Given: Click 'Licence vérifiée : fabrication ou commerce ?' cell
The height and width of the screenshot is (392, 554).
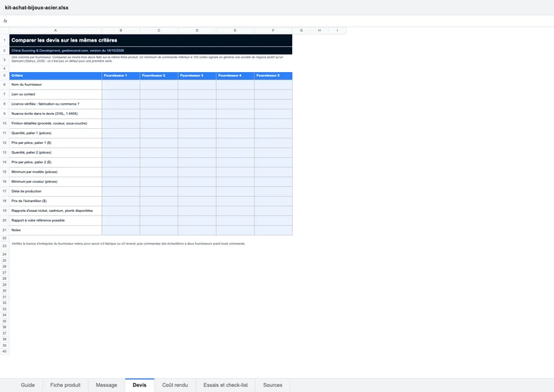Looking at the screenshot, I should [x=55, y=104].
